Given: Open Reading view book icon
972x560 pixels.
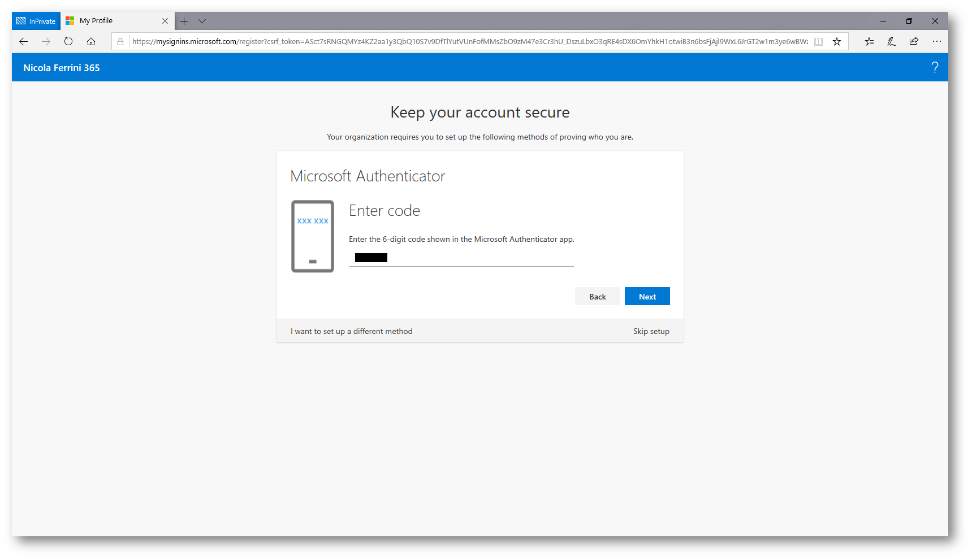Looking at the screenshot, I should 818,41.
